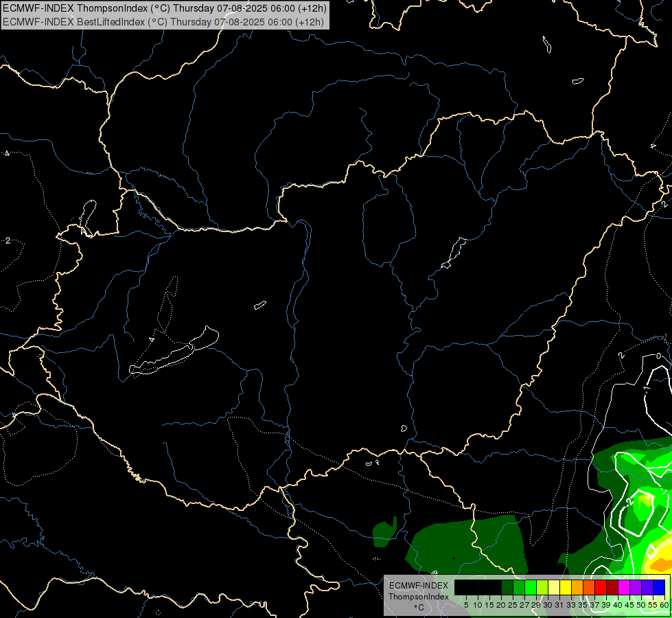
Task: Click the ThompsonIndex title line at top
Action: pos(165,8)
